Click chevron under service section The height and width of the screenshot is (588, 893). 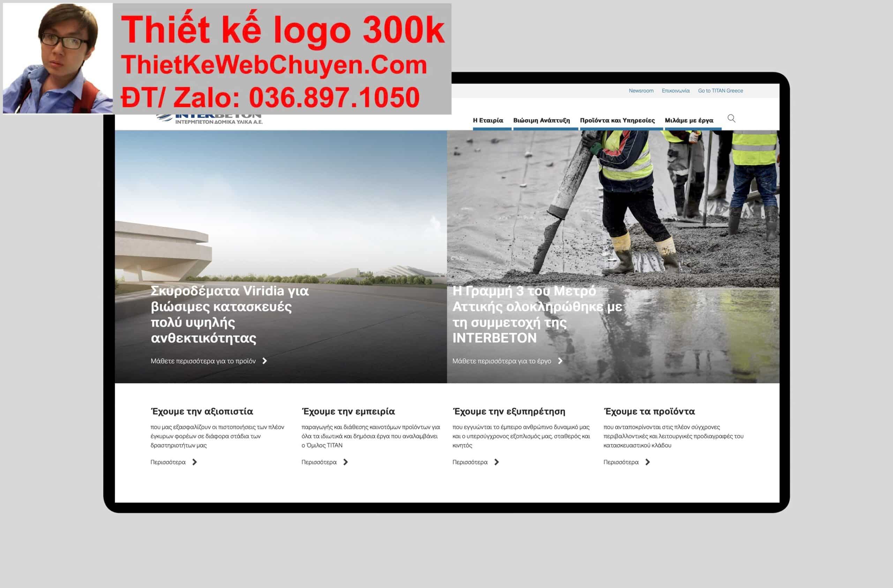[x=496, y=462]
